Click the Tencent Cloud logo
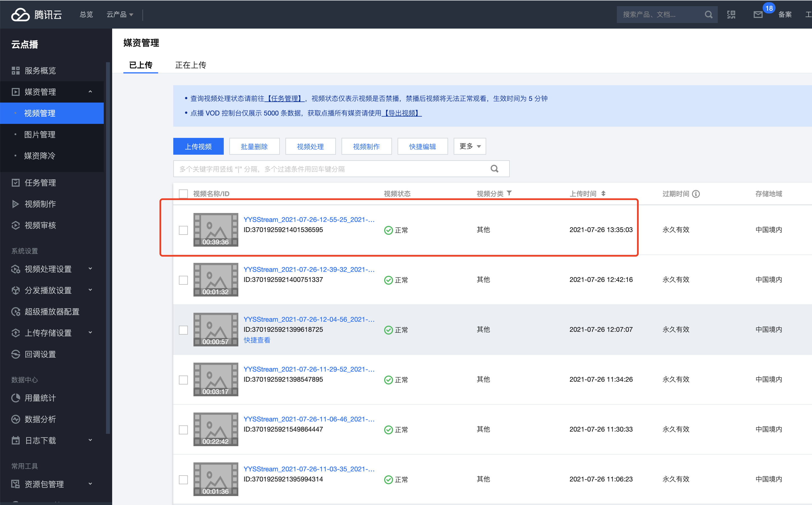The image size is (812, 505). tap(37, 14)
